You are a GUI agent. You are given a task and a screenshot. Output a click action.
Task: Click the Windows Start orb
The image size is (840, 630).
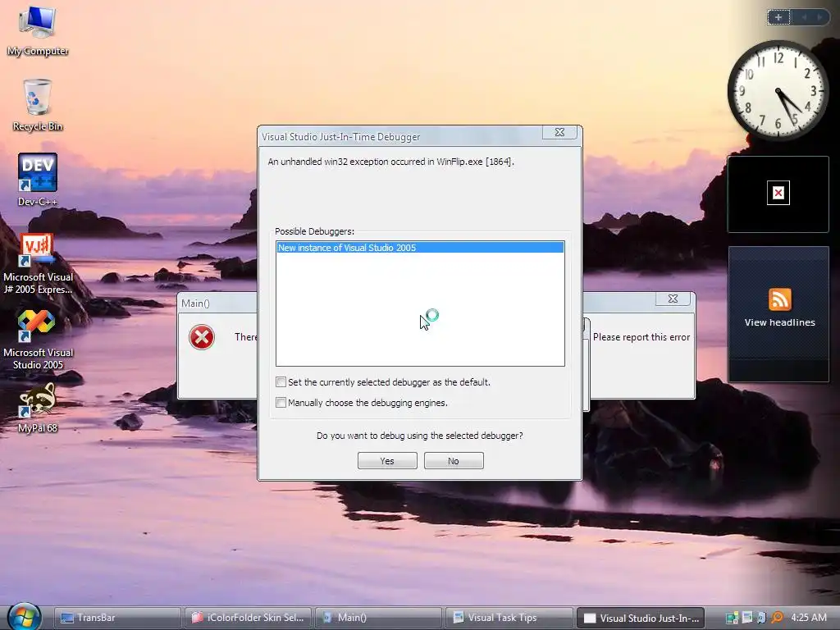tap(24, 617)
